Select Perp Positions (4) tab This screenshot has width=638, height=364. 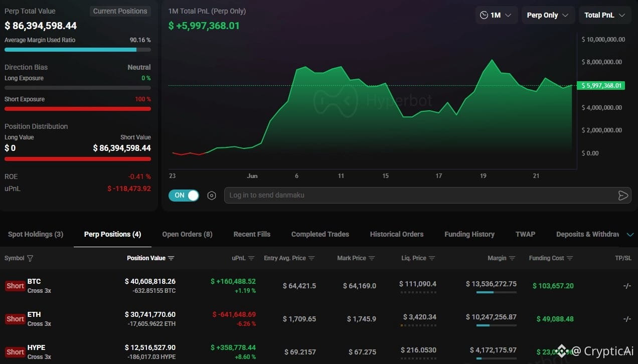pyautogui.click(x=112, y=234)
